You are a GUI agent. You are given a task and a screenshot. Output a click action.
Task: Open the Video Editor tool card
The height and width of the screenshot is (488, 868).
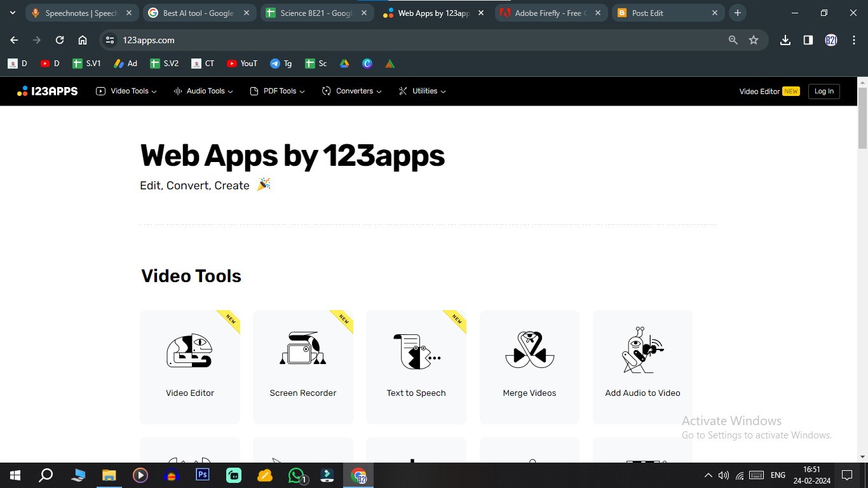190,367
